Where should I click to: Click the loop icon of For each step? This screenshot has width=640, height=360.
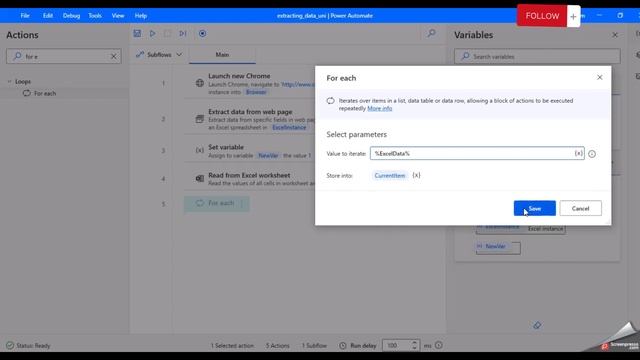pyautogui.click(x=200, y=203)
